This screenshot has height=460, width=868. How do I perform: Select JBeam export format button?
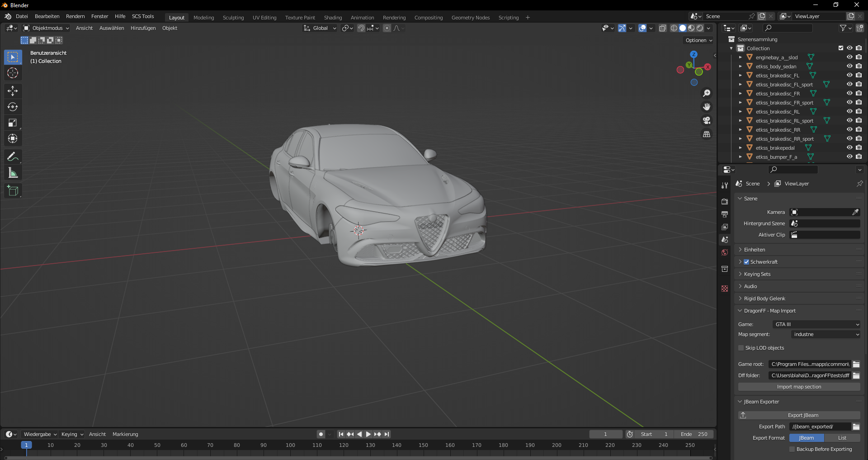(x=807, y=438)
